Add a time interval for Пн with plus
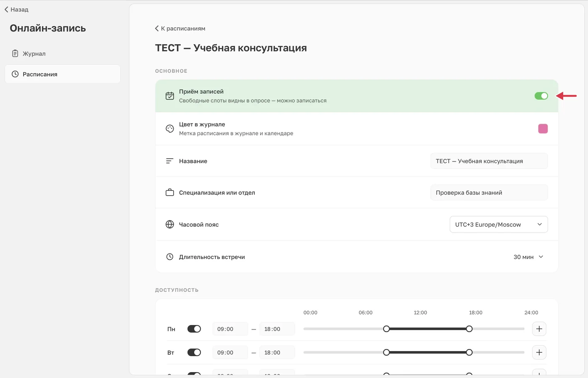 (x=539, y=329)
